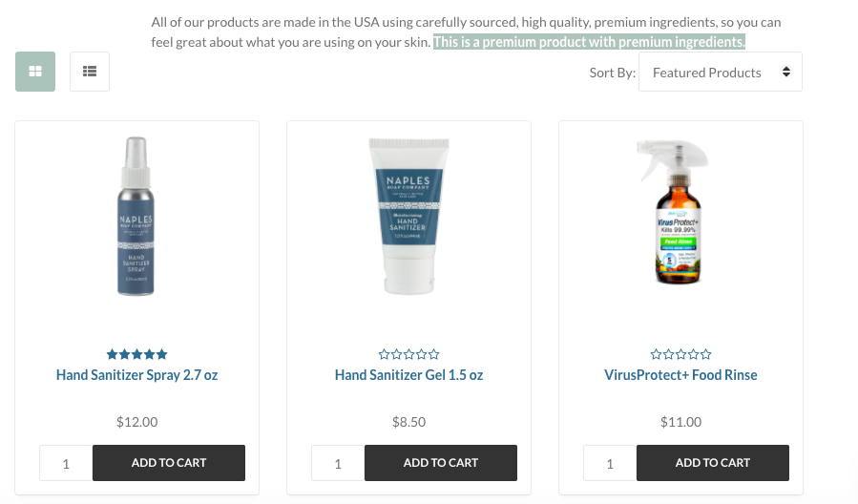Screen dimensions: 858x504
Task: Focus quantity field for Hand Sanitizer Gel
Action: pos(338,463)
